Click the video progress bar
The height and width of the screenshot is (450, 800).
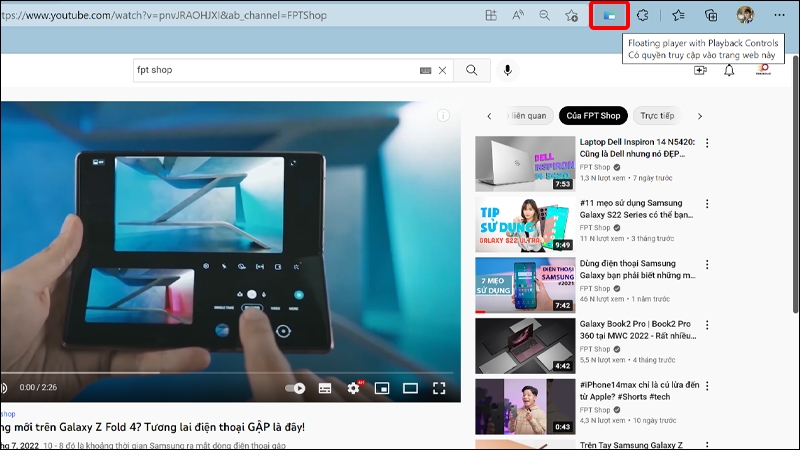tap(228, 373)
